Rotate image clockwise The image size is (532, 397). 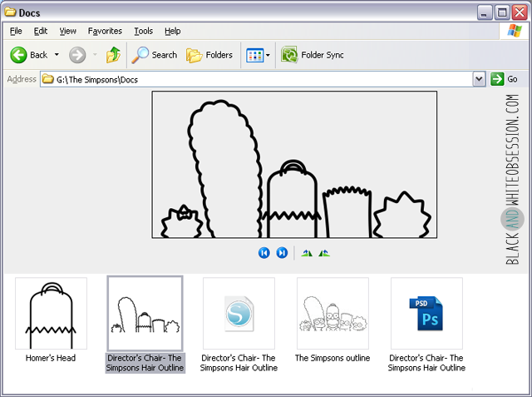307,253
